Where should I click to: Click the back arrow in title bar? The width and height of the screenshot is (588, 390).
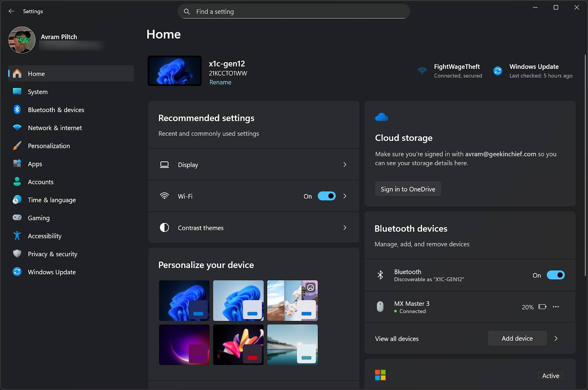(x=11, y=11)
